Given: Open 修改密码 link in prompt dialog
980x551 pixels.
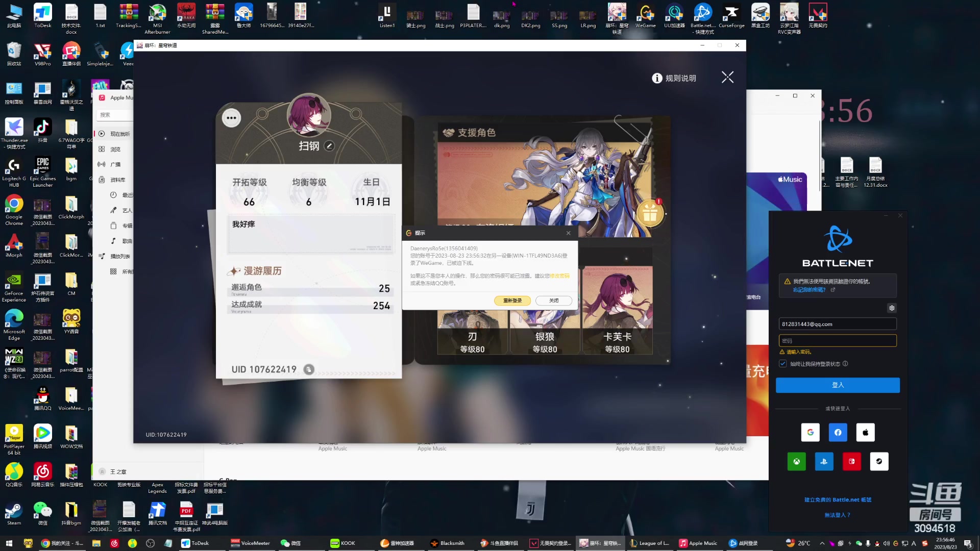Looking at the screenshot, I should pos(559,275).
